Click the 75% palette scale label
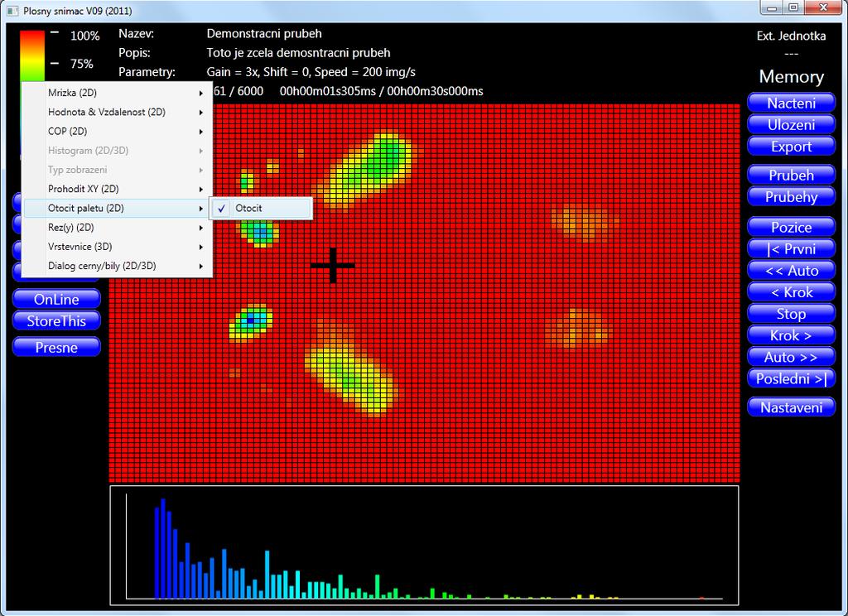 82,64
